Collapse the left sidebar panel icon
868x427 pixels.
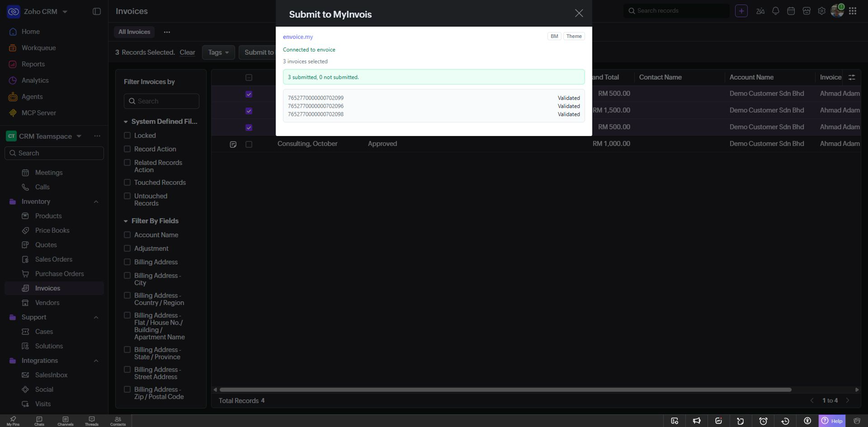pyautogui.click(x=97, y=11)
